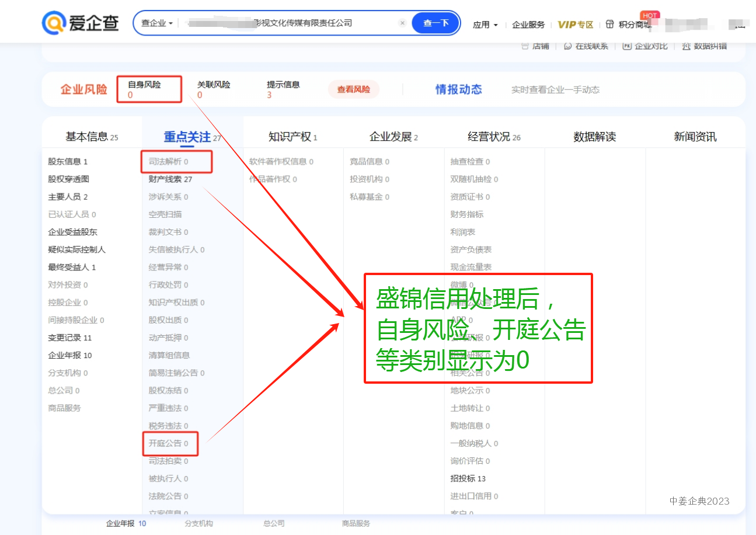The height and width of the screenshot is (535, 756).
Task: Expand the 应用 dropdown menu
Action: pos(485,25)
